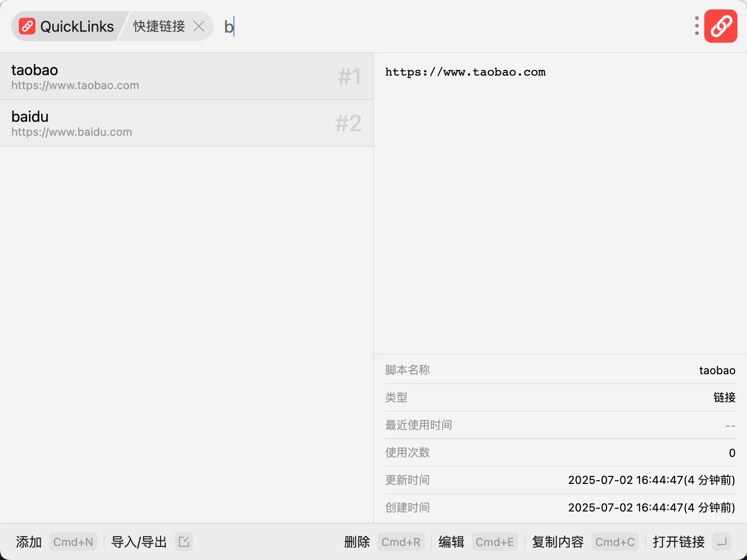The image size is (747, 560).
Task: Click the 编辑 button
Action: pyautogui.click(x=451, y=542)
